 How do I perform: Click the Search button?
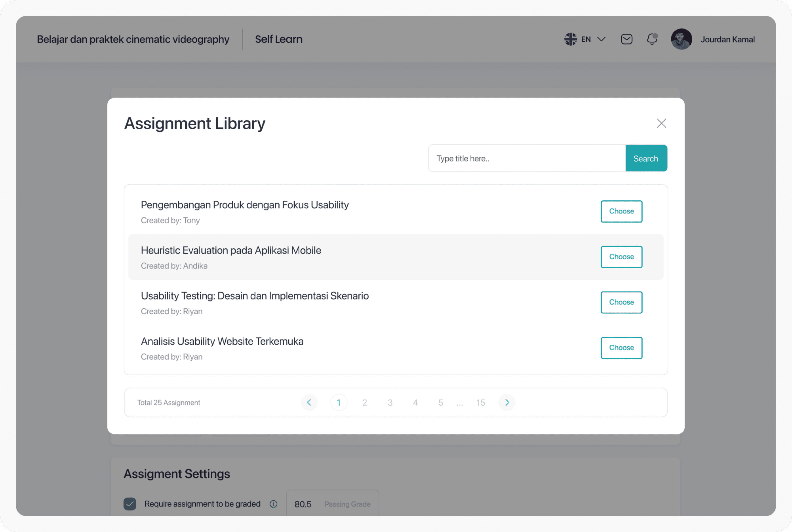tap(646, 159)
